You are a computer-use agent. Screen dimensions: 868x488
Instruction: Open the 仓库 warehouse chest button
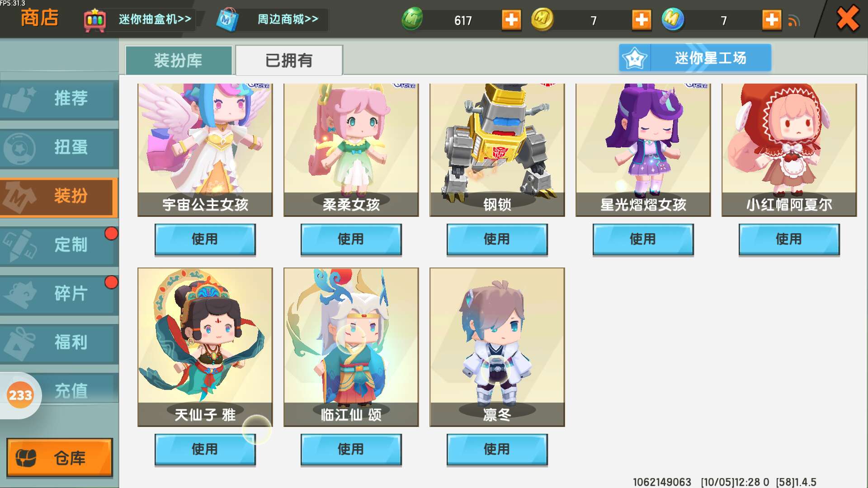click(60, 458)
